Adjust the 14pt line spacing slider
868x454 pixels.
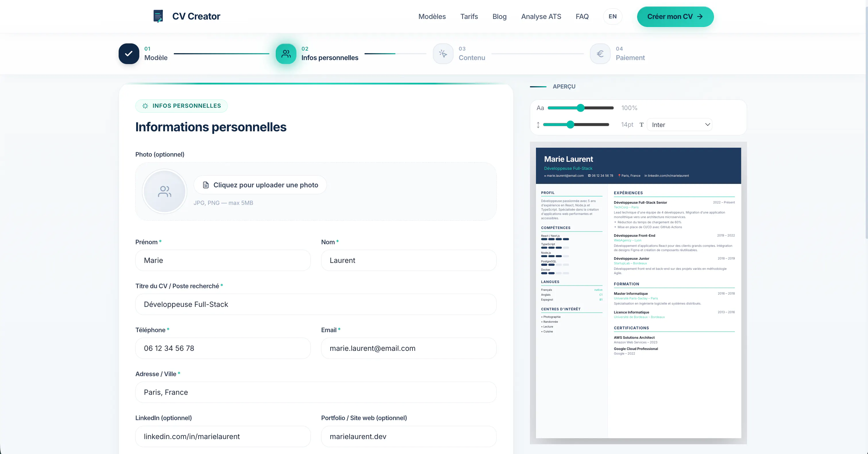coord(576,125)
